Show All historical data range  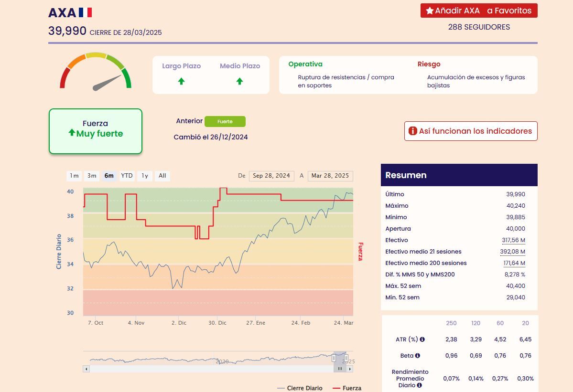pyautogui.click(x=162, y=176)
